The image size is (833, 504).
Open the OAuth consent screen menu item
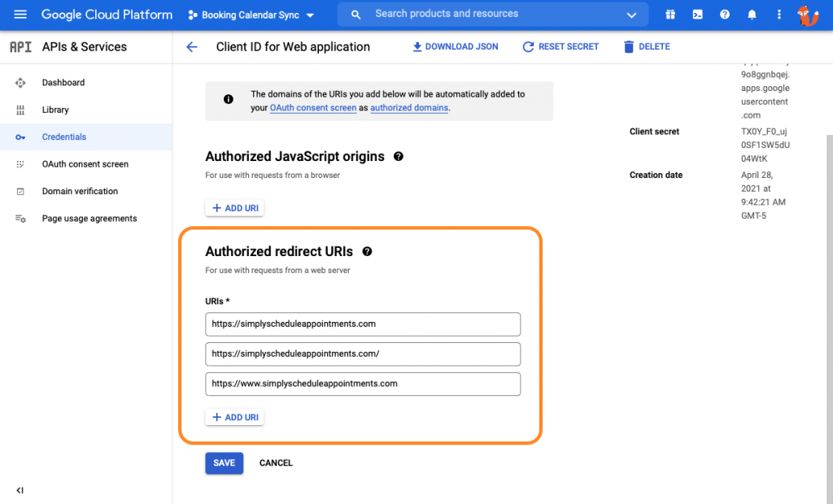(85, 164)
